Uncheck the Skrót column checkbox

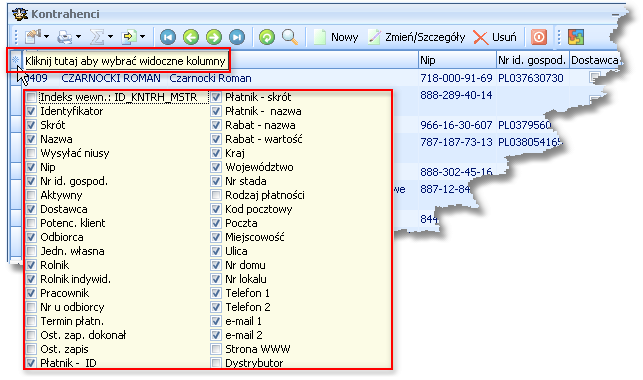(31, 125)
